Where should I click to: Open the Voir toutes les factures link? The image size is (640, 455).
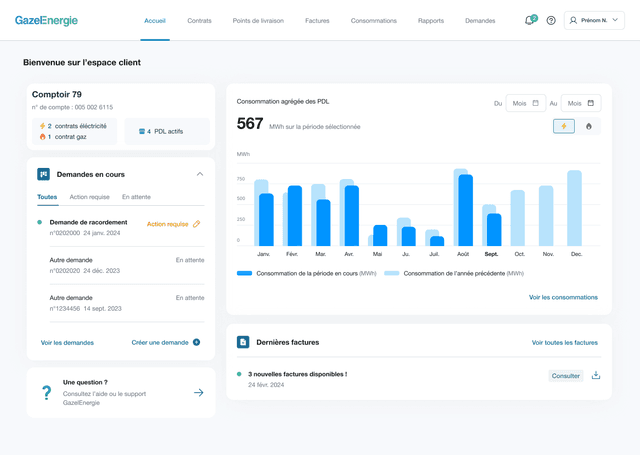(564, 342)
